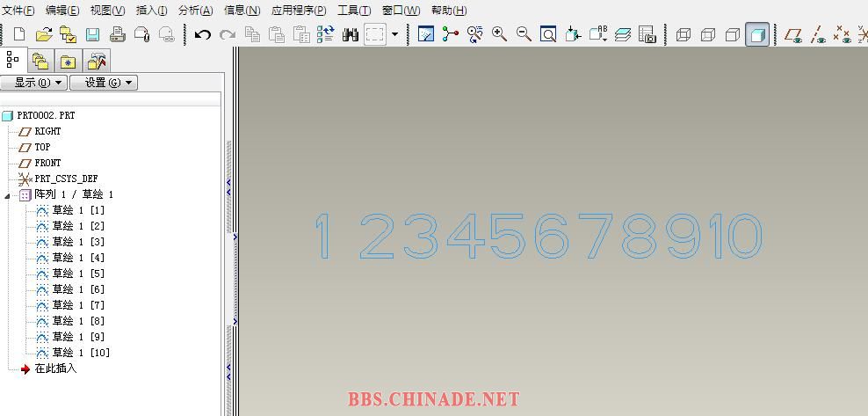868x416 pixels.
Task: Open the Favorites navigator tab
Action: 69,61
